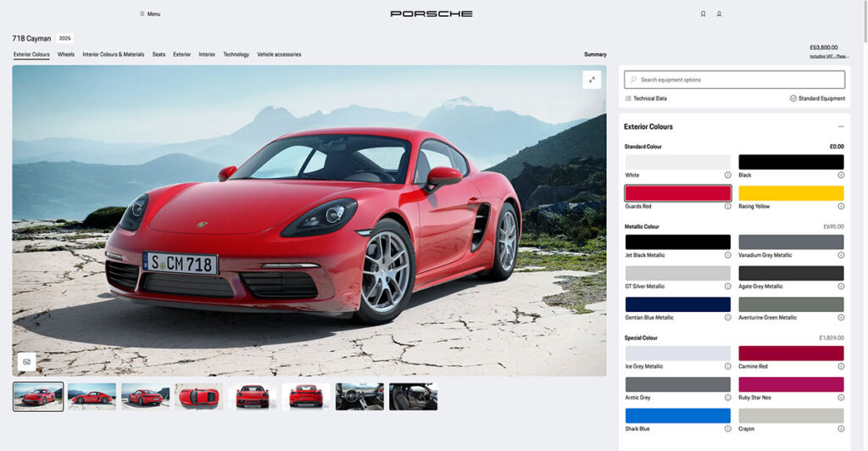Show info for Jet Black Metallic
Image resolution: width=868 pixels, height=451 pixels.
(x=728, y=255)
